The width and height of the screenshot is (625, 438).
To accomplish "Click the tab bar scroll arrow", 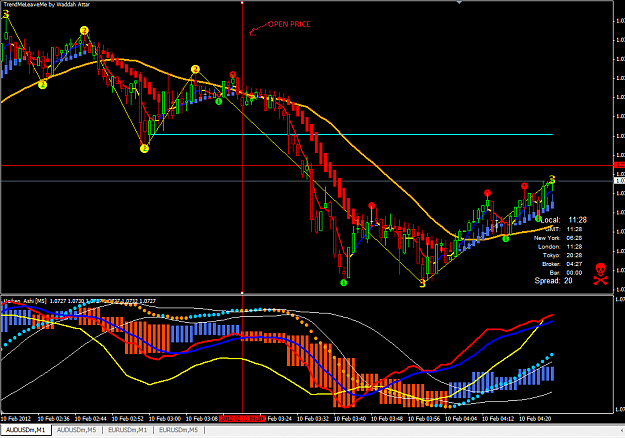I will 622,430.
